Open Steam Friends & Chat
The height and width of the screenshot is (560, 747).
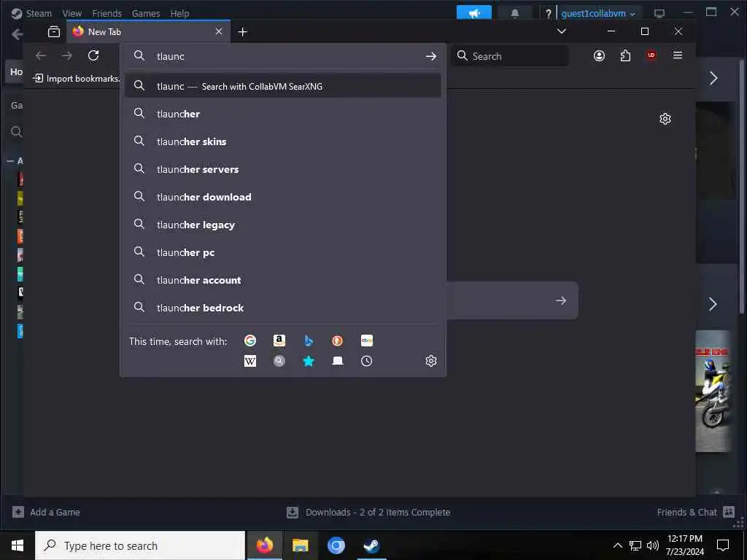695,512
